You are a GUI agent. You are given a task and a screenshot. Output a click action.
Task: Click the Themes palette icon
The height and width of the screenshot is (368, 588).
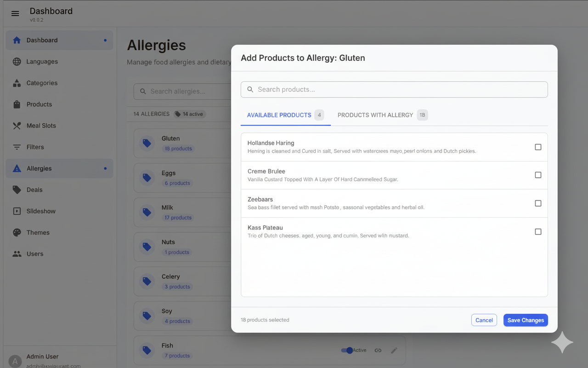[17, 232]
